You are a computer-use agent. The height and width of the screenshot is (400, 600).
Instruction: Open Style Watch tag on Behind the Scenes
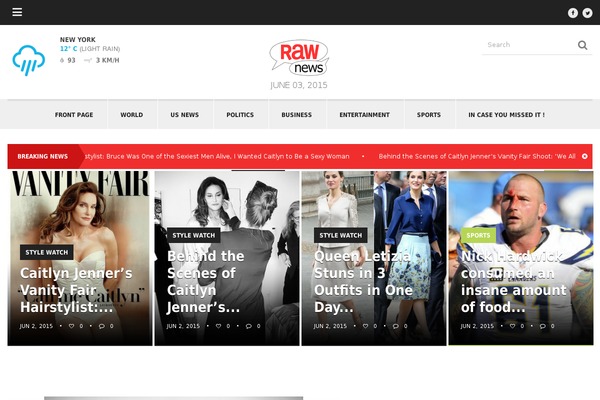pyautogui.click(x=194, y=235)
